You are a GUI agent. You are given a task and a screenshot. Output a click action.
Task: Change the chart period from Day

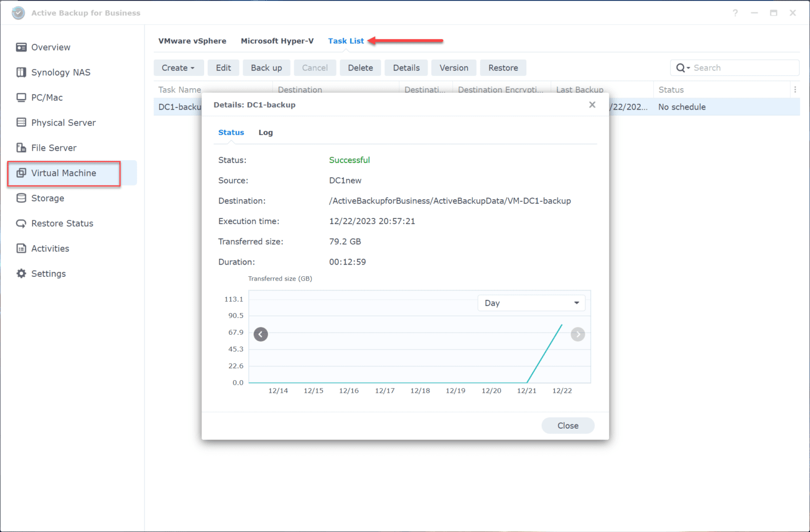tap(531, 303)
